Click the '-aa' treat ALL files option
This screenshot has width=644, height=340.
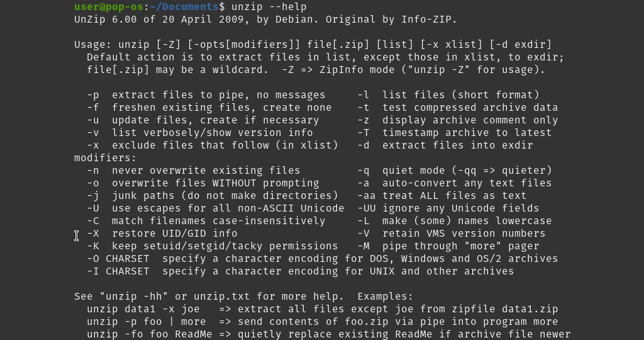pyautogui.click(x=442, y=196)
